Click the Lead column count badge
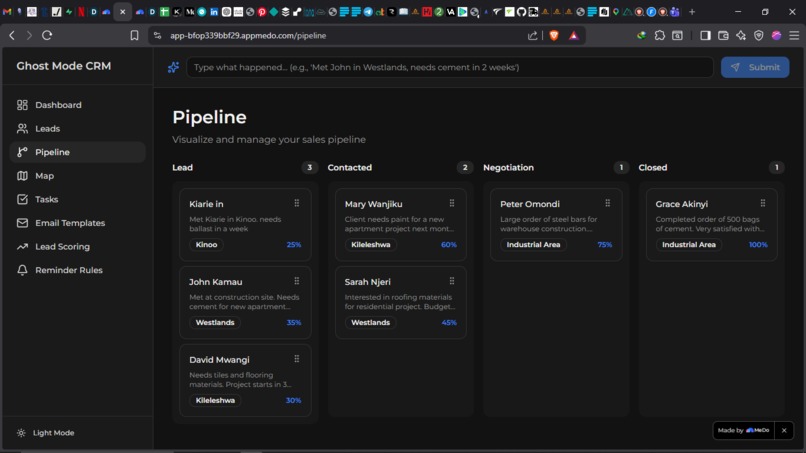The height and width of the screenshot is (453, 806). point(309,167)
